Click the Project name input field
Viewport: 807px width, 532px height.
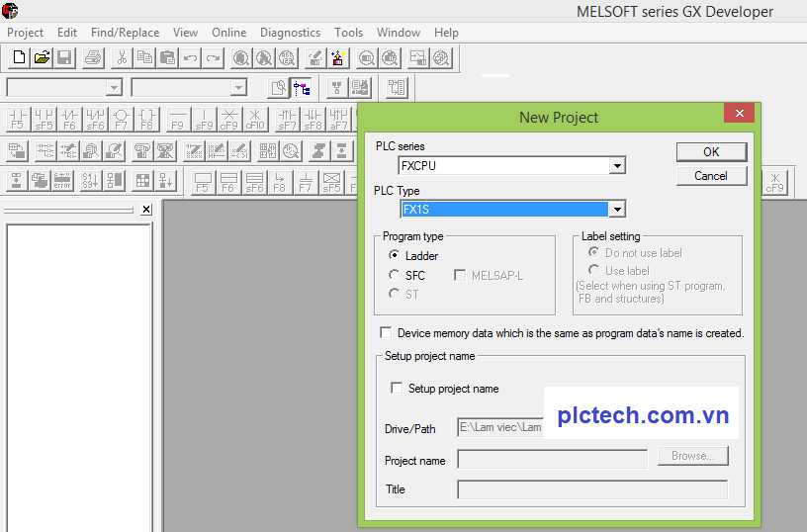tap(552, 459)
